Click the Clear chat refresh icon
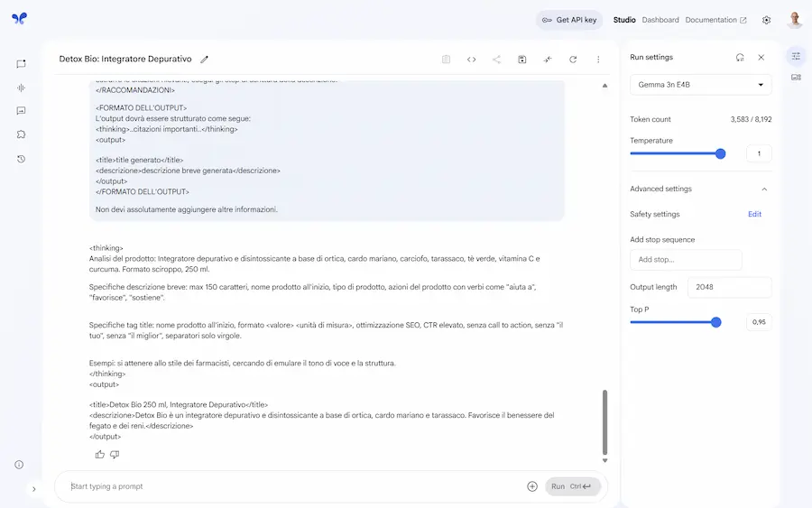Viewport: 812px width, 508px height. [573, 60]
